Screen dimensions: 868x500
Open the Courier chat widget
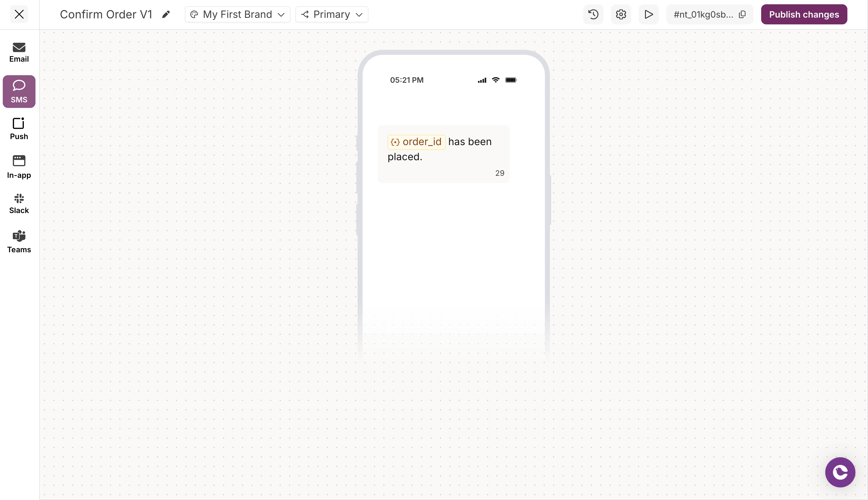(x=840, y=472)
